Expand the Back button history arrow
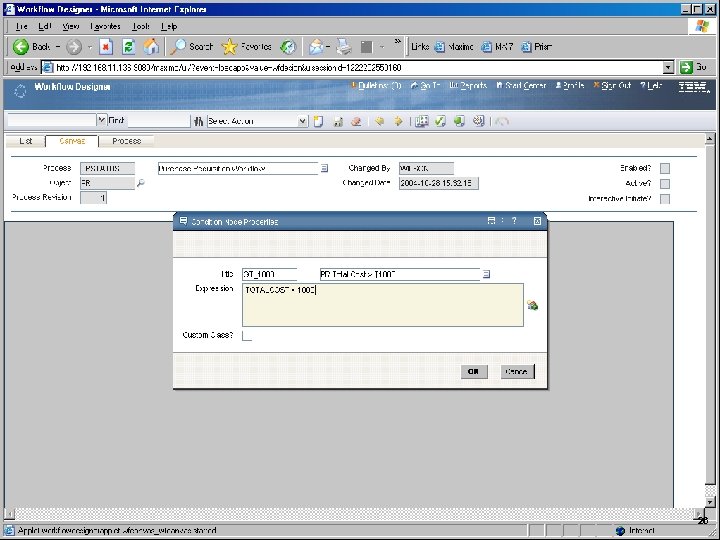The height and width of the screenshot is (540, 720). [58, 46]
